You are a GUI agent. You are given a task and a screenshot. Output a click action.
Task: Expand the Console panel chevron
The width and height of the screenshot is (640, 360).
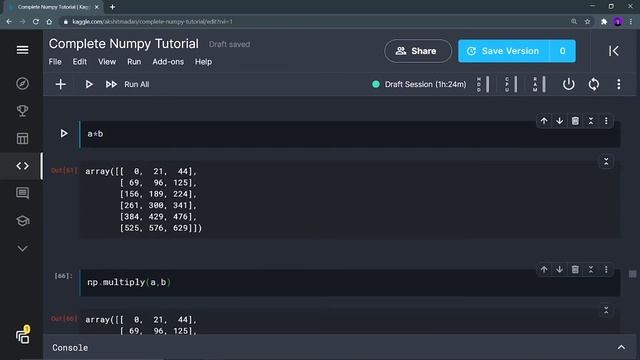pos(621,347)
